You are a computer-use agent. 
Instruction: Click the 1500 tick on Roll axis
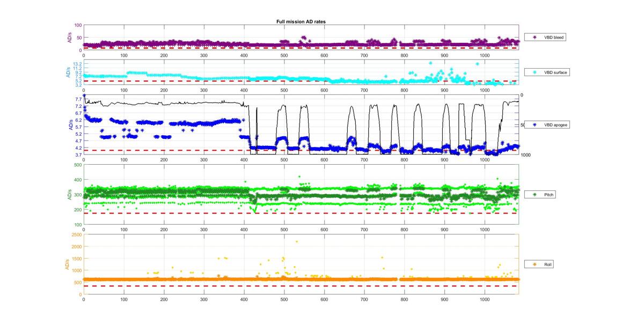[77, 259]
